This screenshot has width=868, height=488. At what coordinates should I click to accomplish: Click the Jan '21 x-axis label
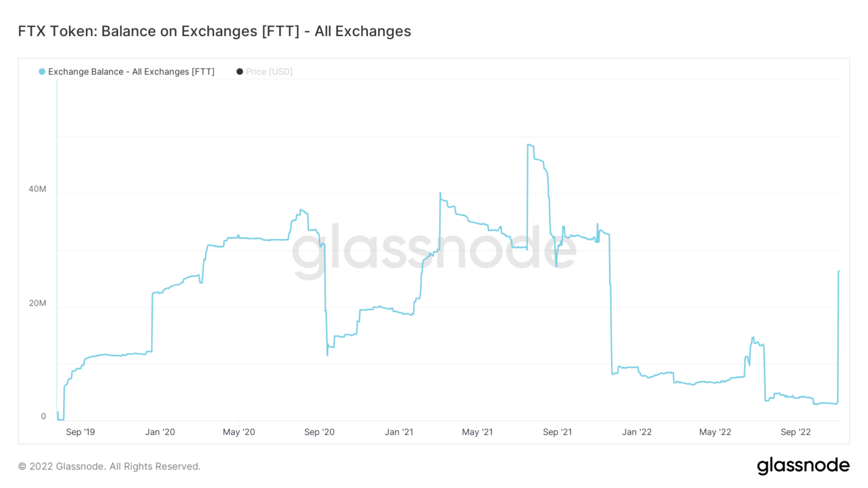[x=399, y=432]
